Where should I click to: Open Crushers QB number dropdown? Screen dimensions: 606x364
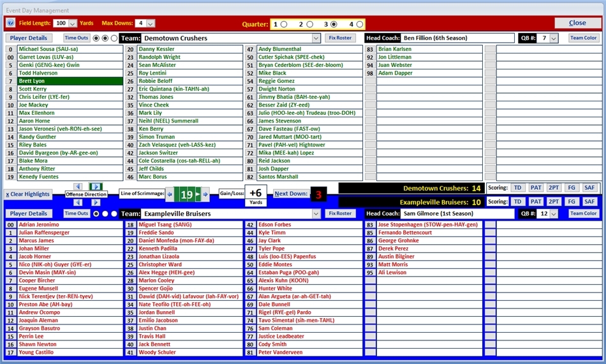click(554, 38)
